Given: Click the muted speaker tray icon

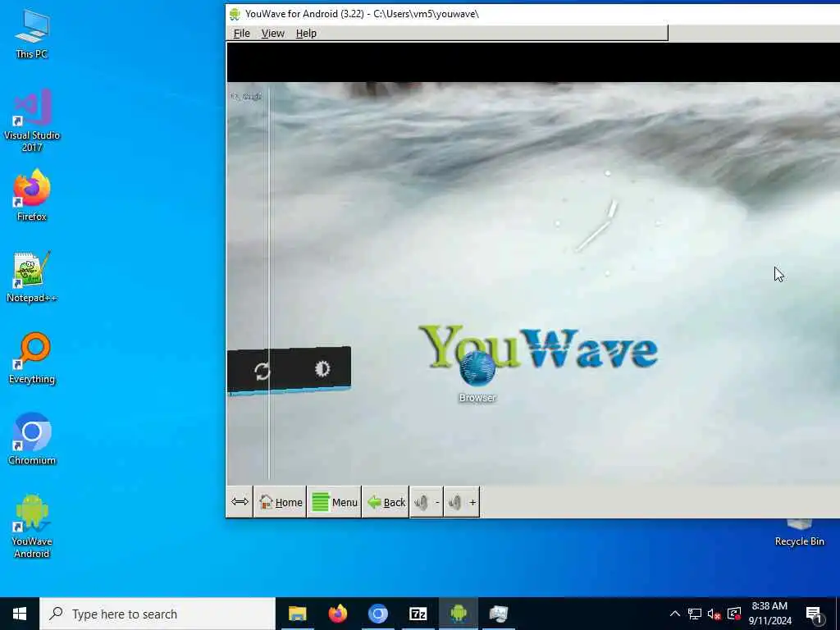Looking at the screenshot, I should click(x=714, y=614).
